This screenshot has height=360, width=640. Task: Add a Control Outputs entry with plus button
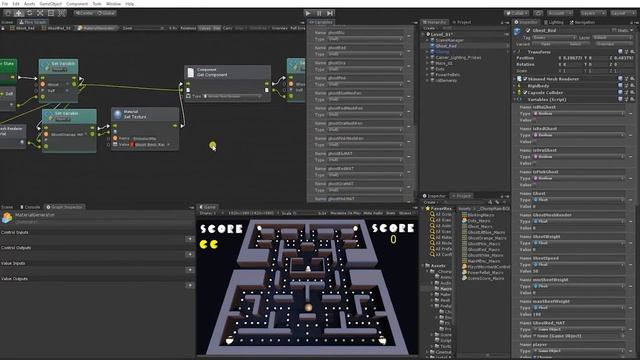click(190, 254)
